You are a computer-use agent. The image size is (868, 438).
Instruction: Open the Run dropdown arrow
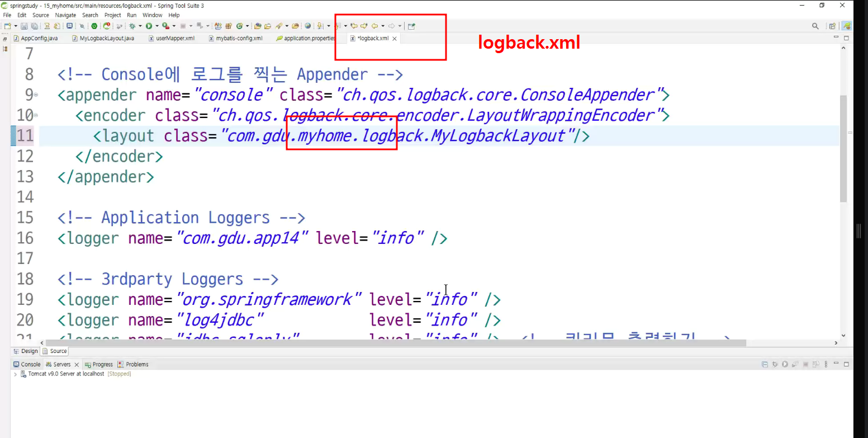click(x=157, y=26)
